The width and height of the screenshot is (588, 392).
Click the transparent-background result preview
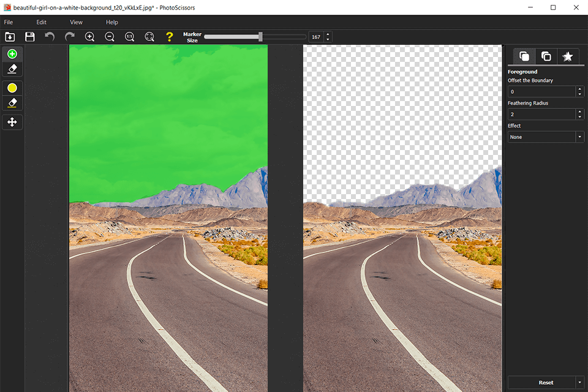coord(402,218)
